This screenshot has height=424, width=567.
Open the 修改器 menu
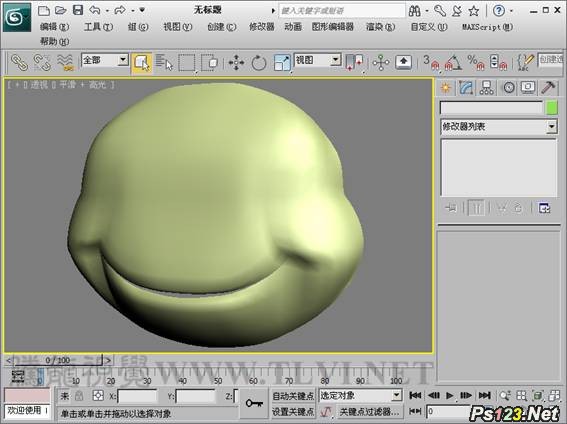pyautogui.click(x=262, y=27)
